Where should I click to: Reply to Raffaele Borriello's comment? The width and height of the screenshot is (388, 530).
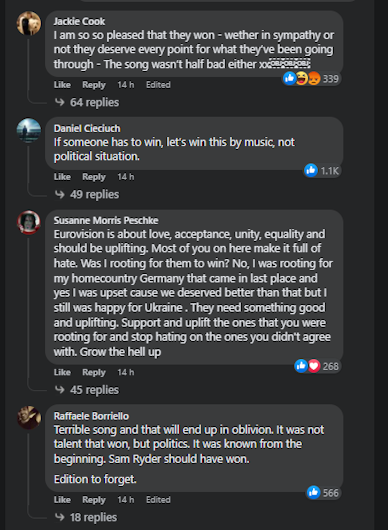point(94,500)
